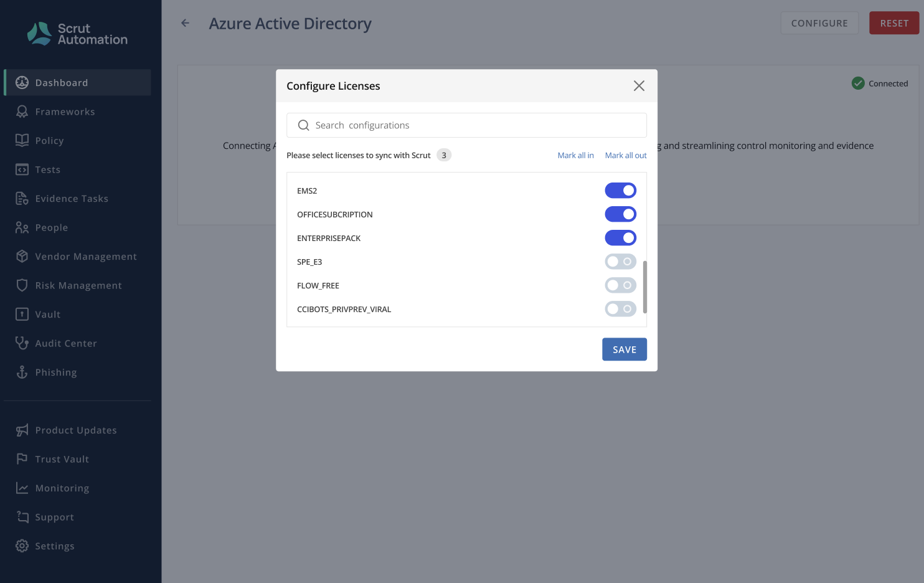924x583 pixels.
Task: Click the Policy book icon
Action: (x=22, y=141)
